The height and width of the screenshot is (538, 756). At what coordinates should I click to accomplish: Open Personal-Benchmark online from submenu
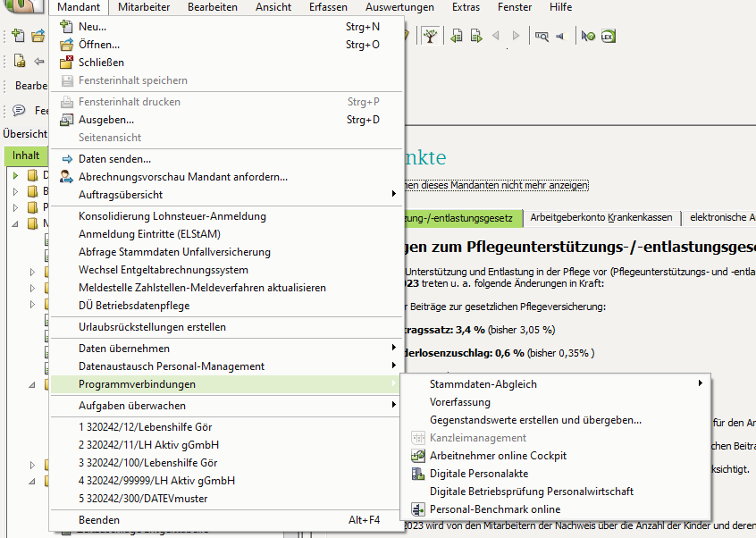click(x=556, y=509)
